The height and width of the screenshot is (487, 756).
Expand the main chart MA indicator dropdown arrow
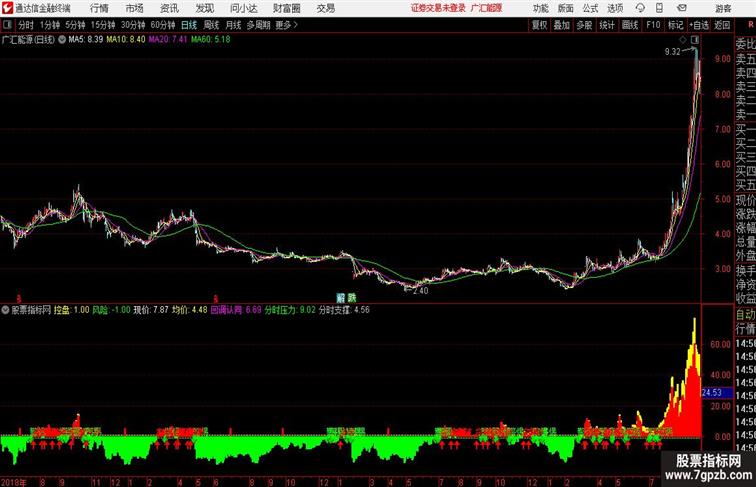62,40
